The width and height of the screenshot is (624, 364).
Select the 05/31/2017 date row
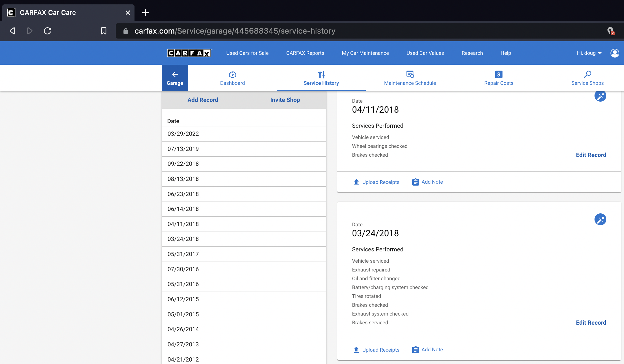(244, 254)
